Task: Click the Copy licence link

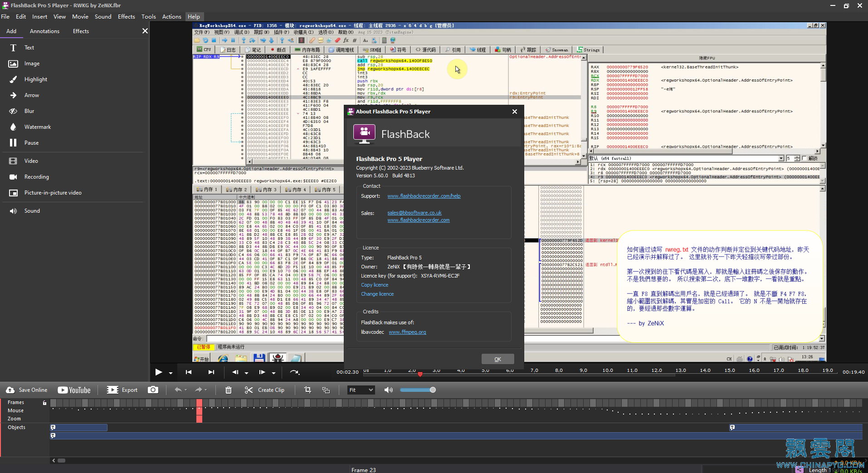Action: click(375, 285)
